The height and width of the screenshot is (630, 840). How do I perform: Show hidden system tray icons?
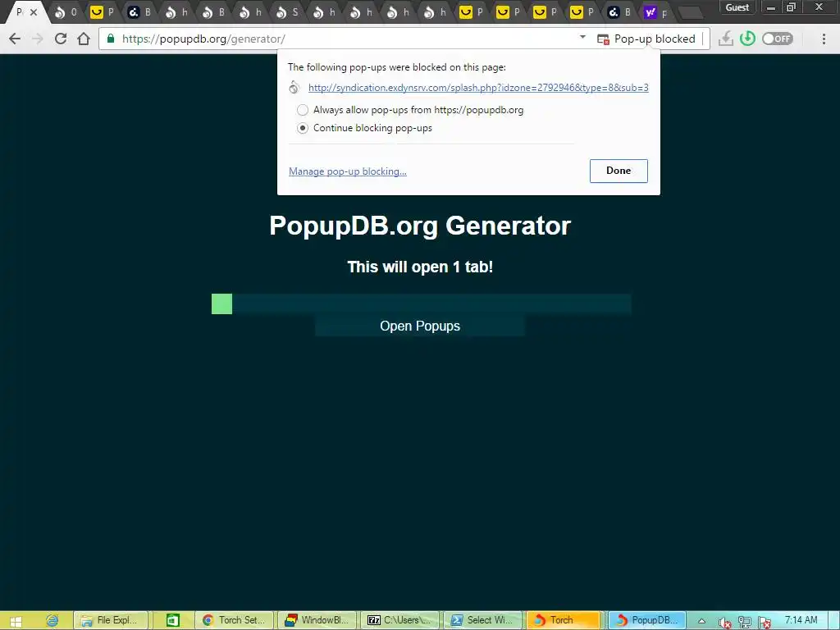pos(701,621)
